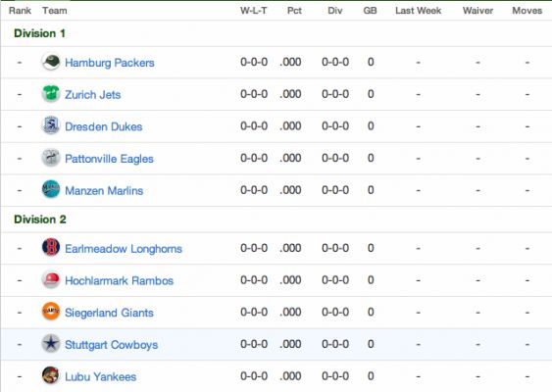Click the Stuttgart Cowboys star logo icon
This screenshot has height=392, width=552.
51,343
